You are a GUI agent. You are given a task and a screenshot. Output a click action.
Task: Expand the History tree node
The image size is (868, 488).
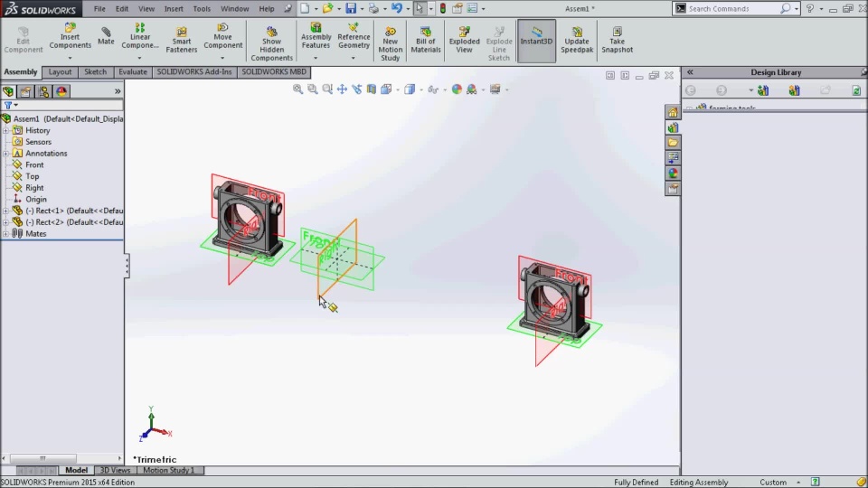[5, 130]
